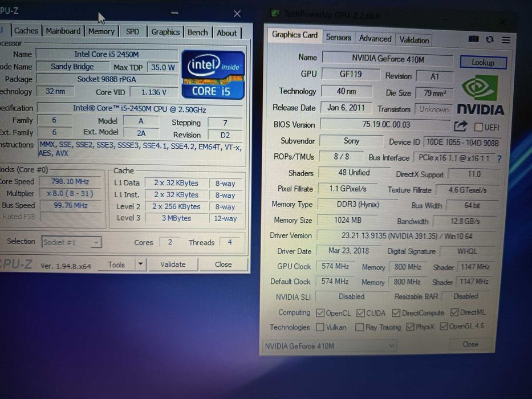Click the Core Speed value 798.10 MHz

click(x=70, y=181)
